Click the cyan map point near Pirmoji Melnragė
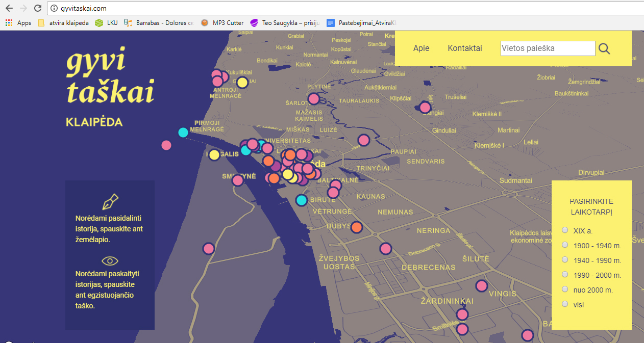 click(x=183, y=133)
